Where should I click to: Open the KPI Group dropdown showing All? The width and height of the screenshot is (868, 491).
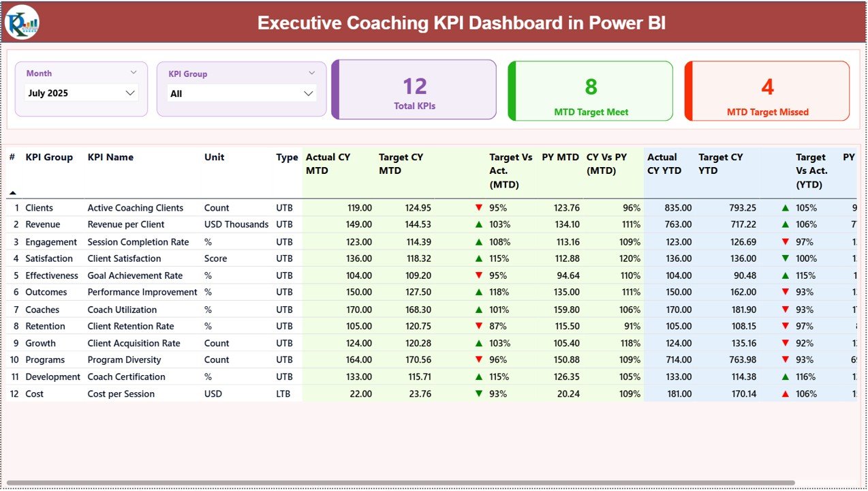240,93
